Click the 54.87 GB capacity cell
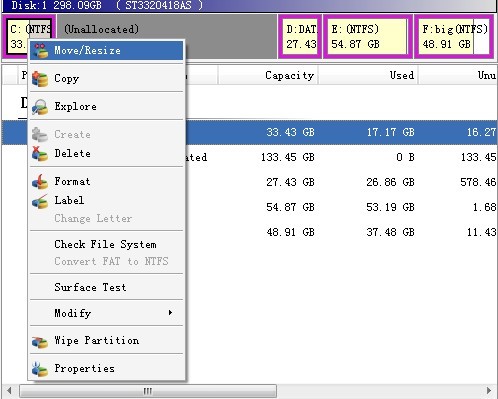Viewport: 498px width, 399px height. coord(290,207)
